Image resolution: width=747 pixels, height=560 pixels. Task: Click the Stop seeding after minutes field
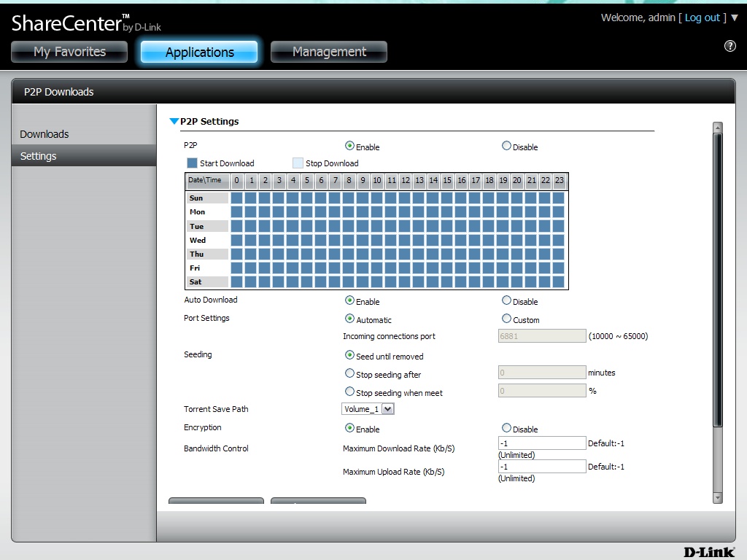[x=542, y=373]
